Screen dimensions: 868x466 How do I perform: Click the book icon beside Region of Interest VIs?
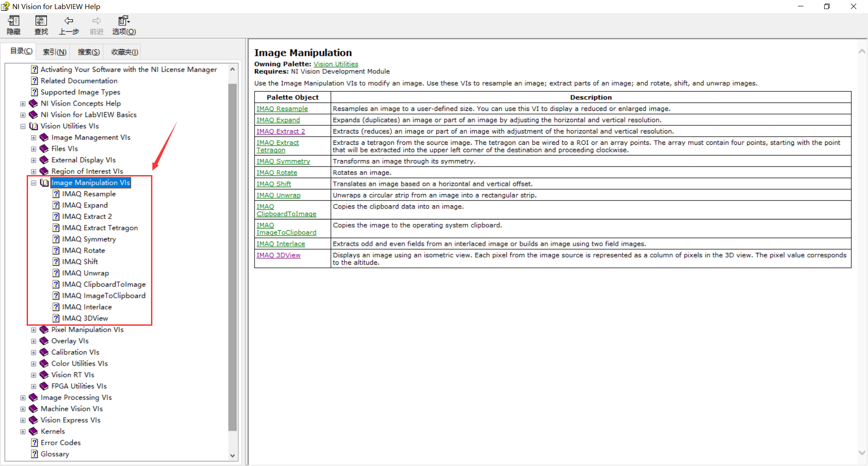point(44,171)
